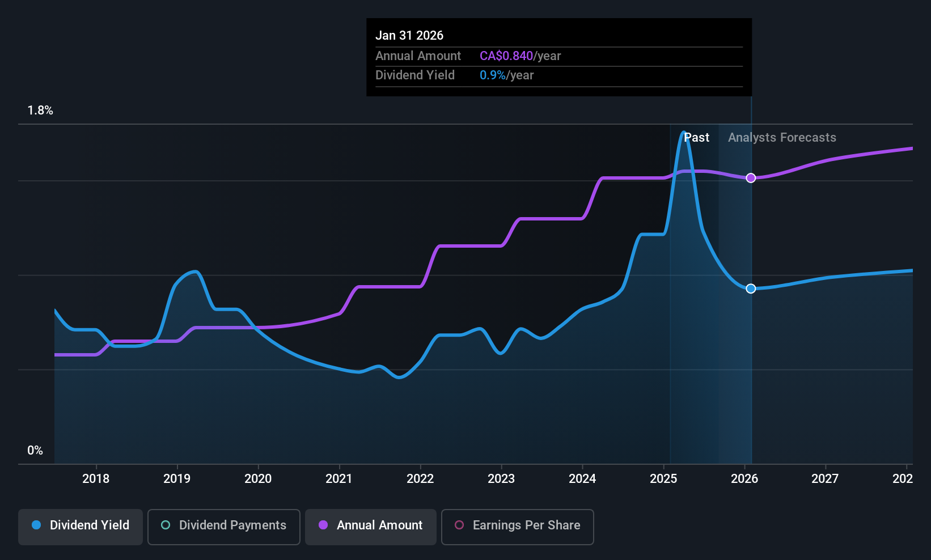The image size is (931, 560).
Task: Toggle the Dividend Yield series
Action: tap(81, 527)
